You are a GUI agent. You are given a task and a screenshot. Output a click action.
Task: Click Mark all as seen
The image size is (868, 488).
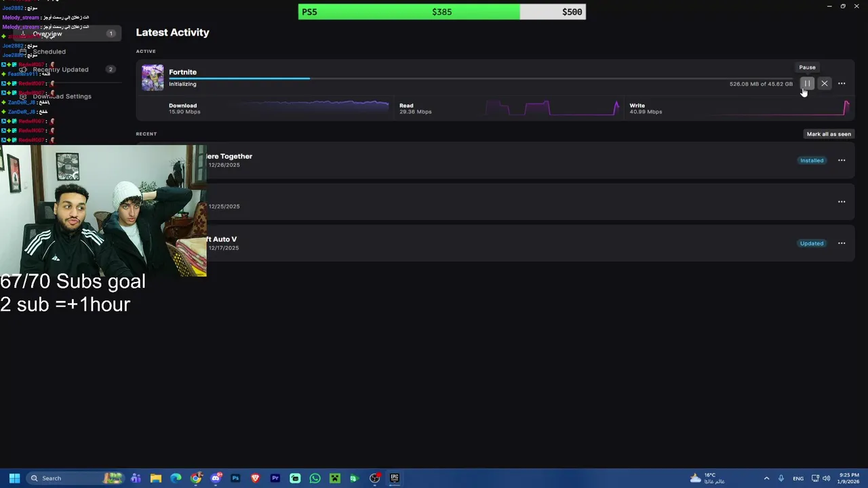(x=829, y=134)
